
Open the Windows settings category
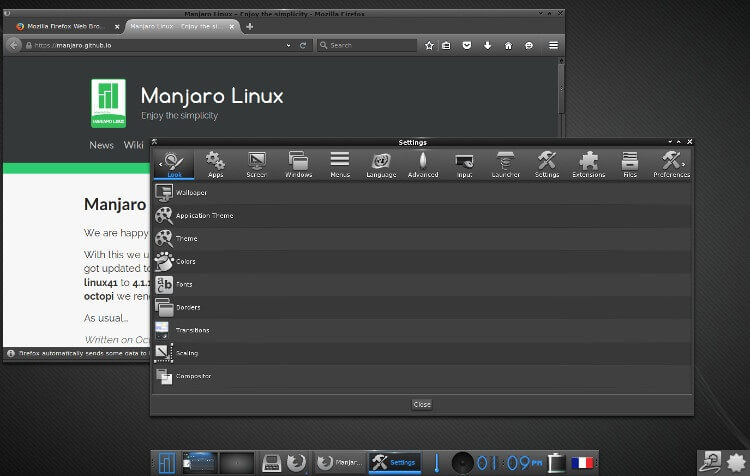tap(298, 164)
